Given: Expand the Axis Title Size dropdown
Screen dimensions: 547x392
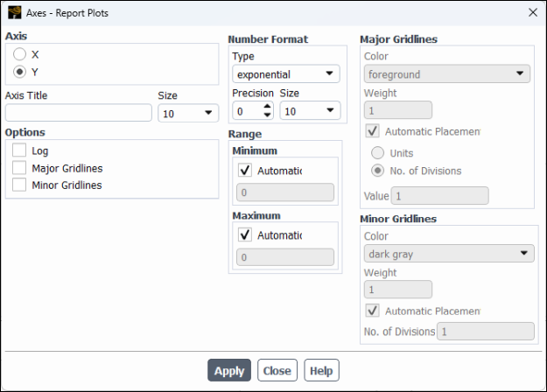Looking at the screenshot, I should pos(188,113).
